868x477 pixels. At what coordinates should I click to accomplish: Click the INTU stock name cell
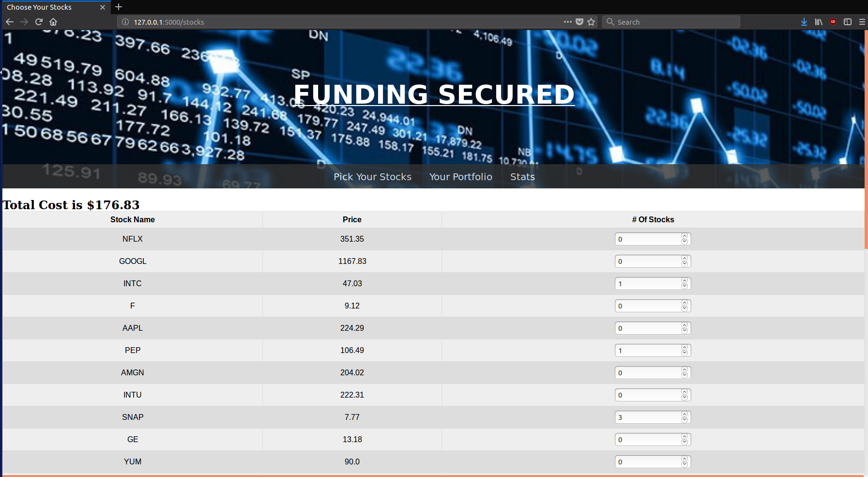[x=133, y=395]
